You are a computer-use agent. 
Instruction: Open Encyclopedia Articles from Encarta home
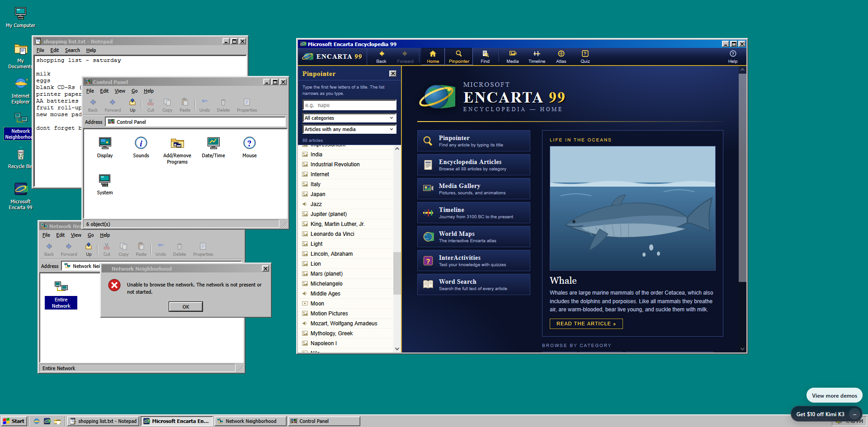[473, 164]
